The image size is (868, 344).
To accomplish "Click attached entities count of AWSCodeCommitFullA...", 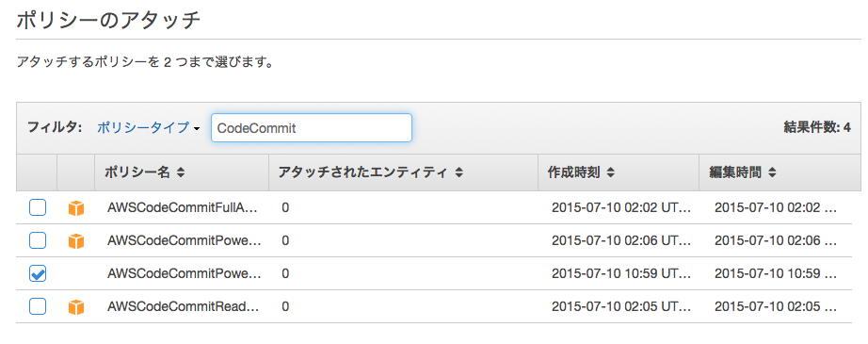I will pyautogui.click(x=285, y=207).
